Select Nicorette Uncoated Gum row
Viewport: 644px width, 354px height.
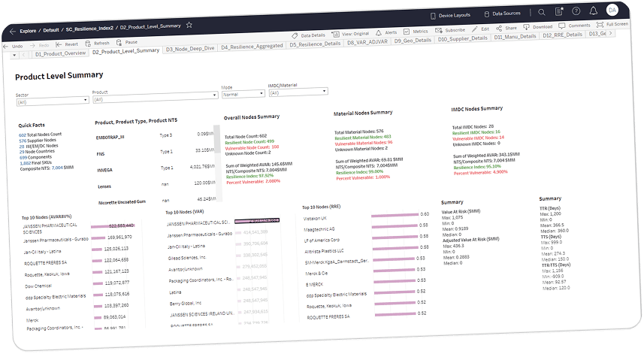(156, 201)
